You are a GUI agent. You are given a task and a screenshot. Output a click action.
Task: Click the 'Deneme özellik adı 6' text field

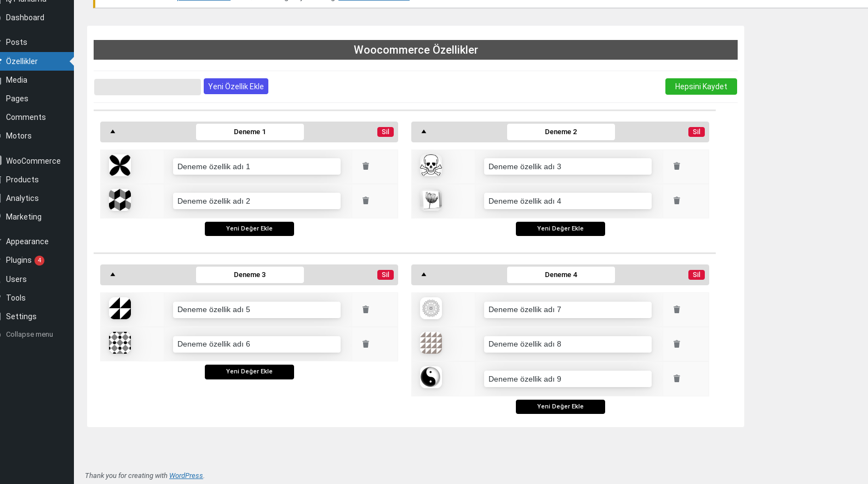(257, 344)
